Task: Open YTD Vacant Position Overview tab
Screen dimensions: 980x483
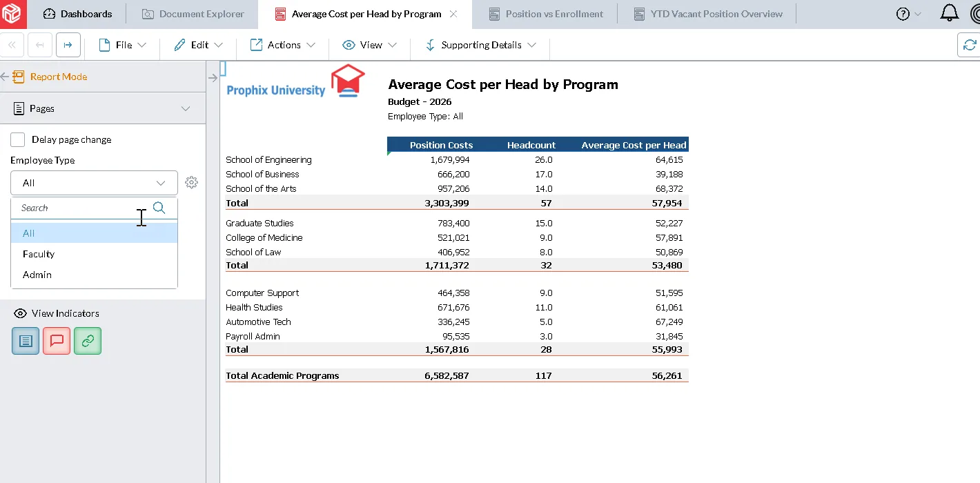Action: coord(707,14)
